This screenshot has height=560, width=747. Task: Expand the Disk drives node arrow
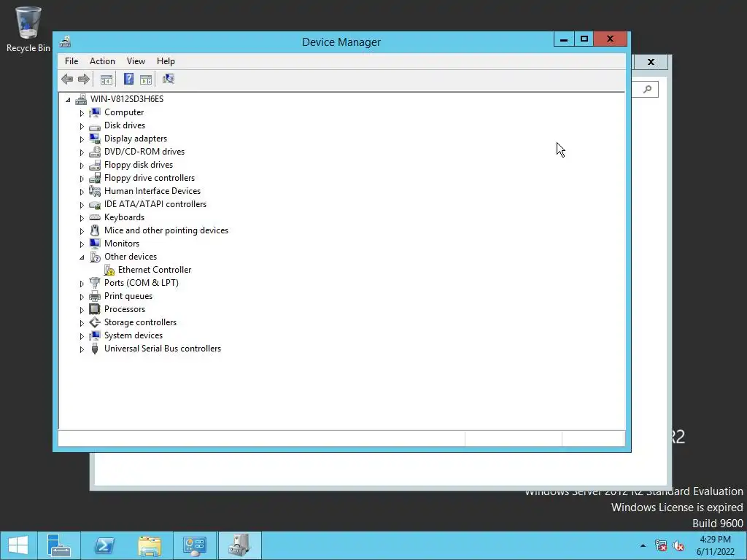[82, 126]
